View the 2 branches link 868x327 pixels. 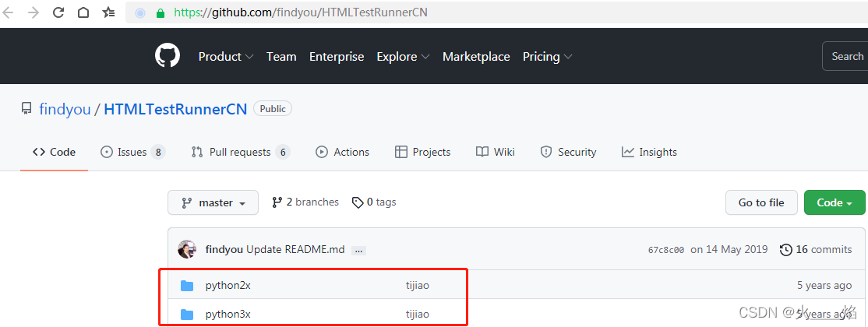(x=305, y=202)
